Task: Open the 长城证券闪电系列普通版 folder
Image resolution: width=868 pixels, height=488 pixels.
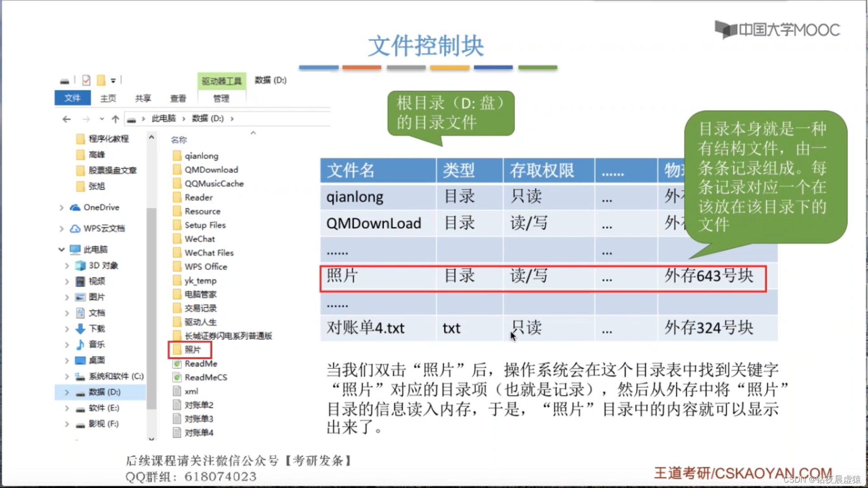Action: coord(222,336)
